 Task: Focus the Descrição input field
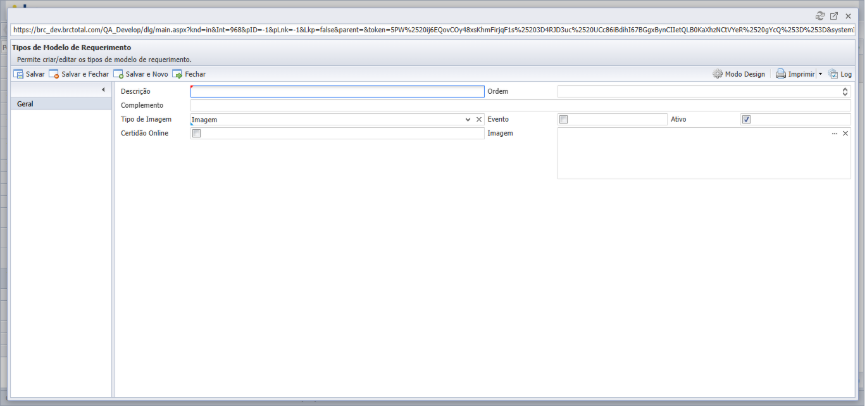[337, 92]
